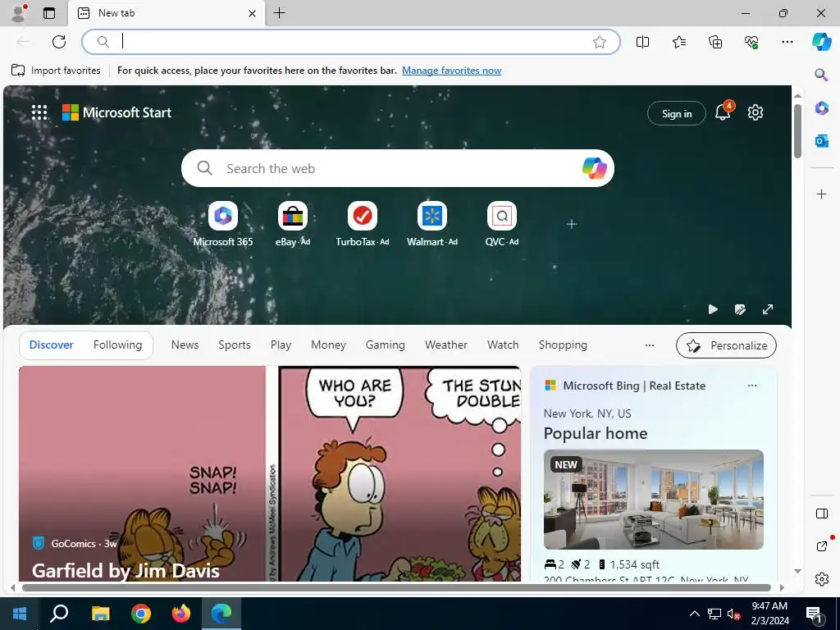This screenshot has height=630, width=840.
Task: Open the tab actions menu icon
Action: 49,13
